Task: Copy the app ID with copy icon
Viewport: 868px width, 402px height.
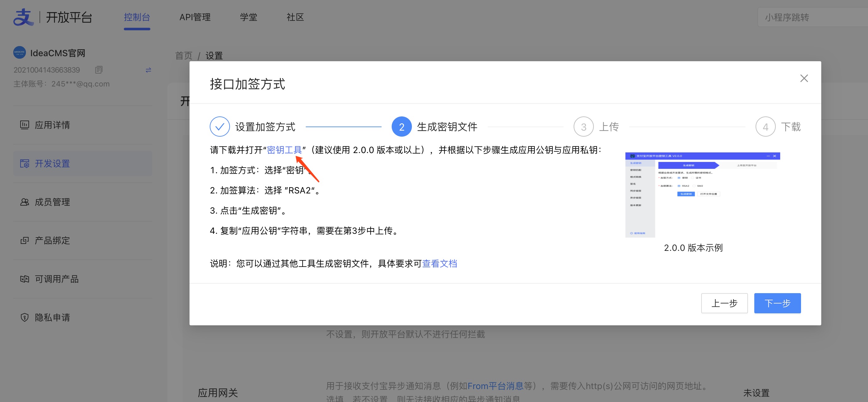Action: tap(98, 70)
